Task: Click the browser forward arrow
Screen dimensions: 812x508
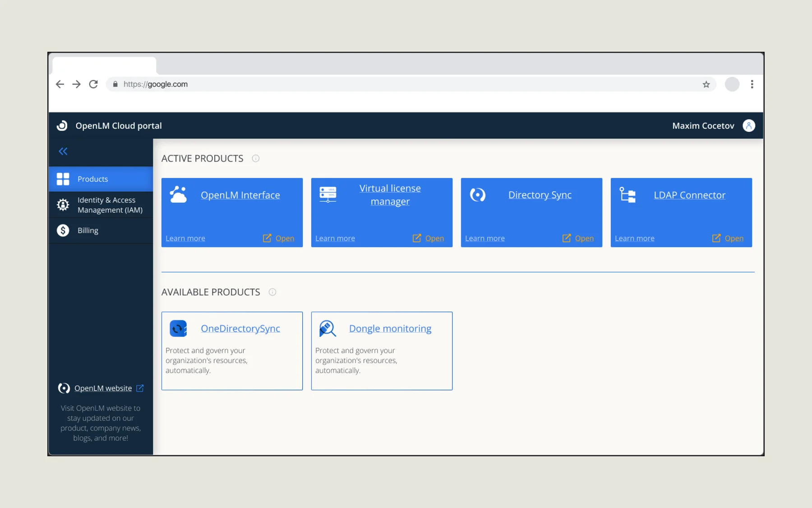Action: pos(76,84)
